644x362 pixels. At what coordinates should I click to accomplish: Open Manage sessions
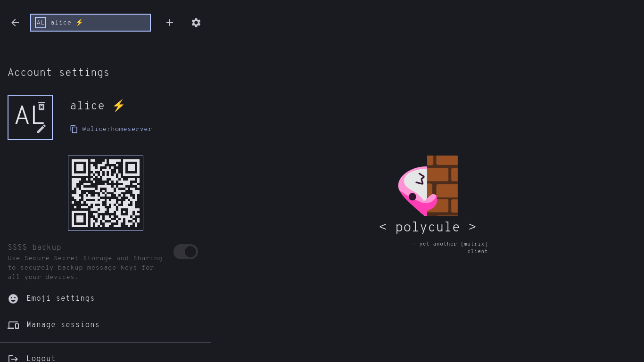pos(63,325)
